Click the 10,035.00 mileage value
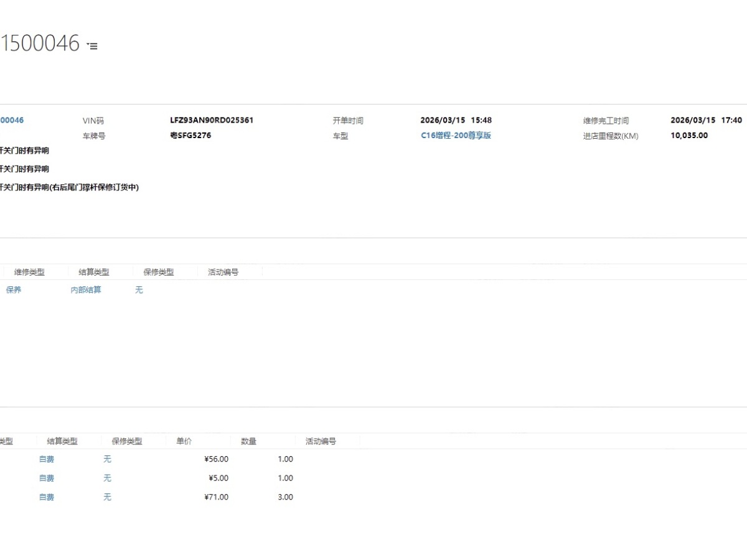Image resolution: width=747 pixels, height=560 pixels. [689, 135]
